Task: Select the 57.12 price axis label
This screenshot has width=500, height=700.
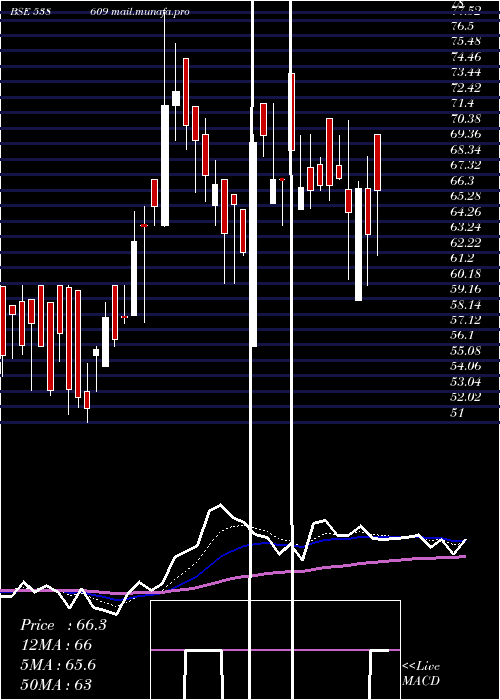Action: [x=466, y=320]
